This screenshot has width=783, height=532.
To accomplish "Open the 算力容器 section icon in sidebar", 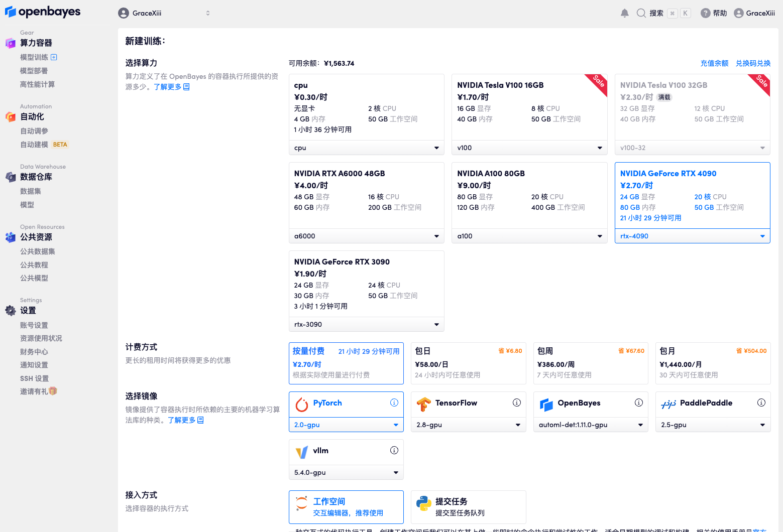I will 11,43.
